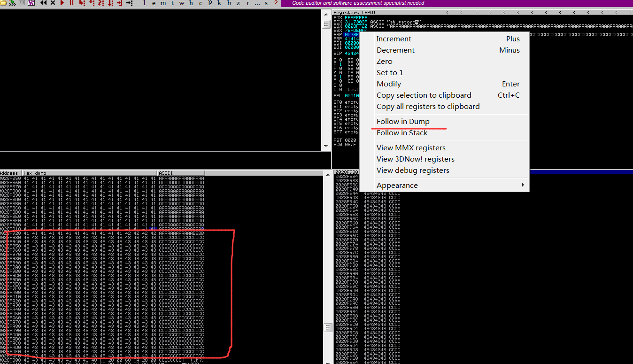
Task: Open executable modules with the 'e' button
Action: pyautogui.click(x=154, y=3)
